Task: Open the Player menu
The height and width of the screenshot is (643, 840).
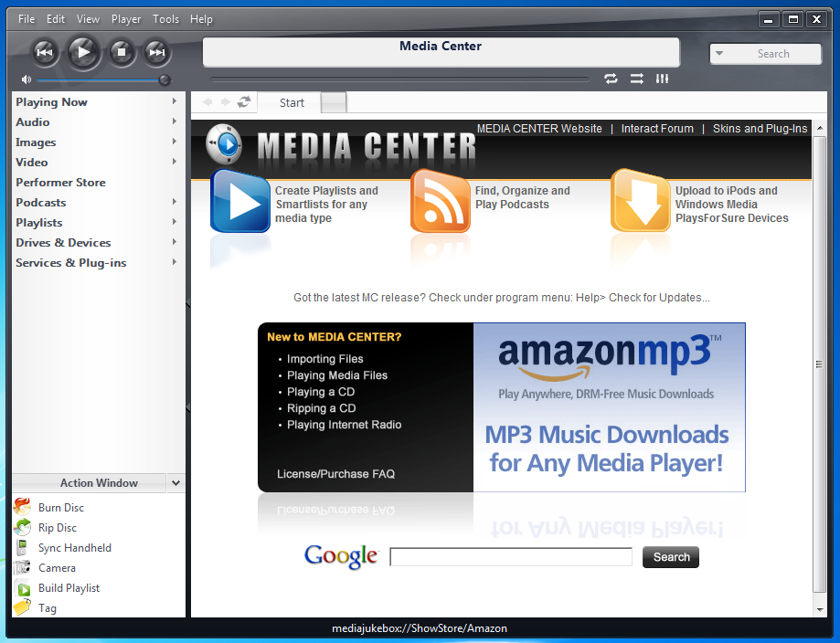Action: click(126, 19)
